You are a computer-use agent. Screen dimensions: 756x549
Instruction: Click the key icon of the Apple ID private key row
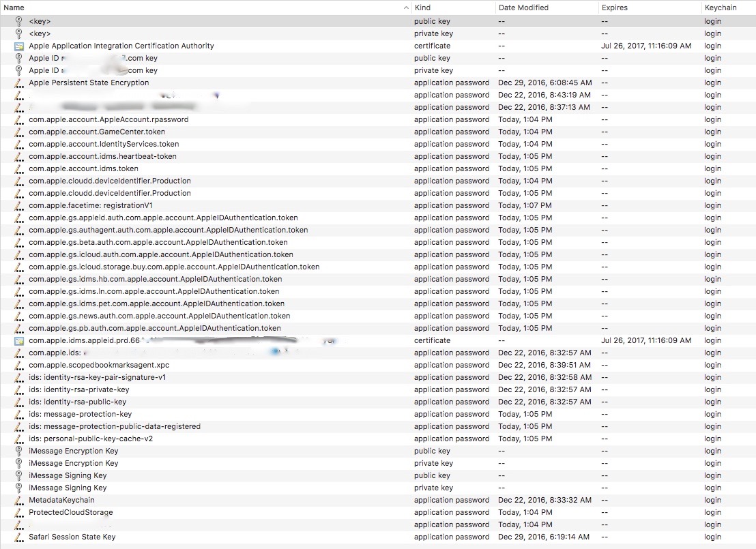coord(19,70)
